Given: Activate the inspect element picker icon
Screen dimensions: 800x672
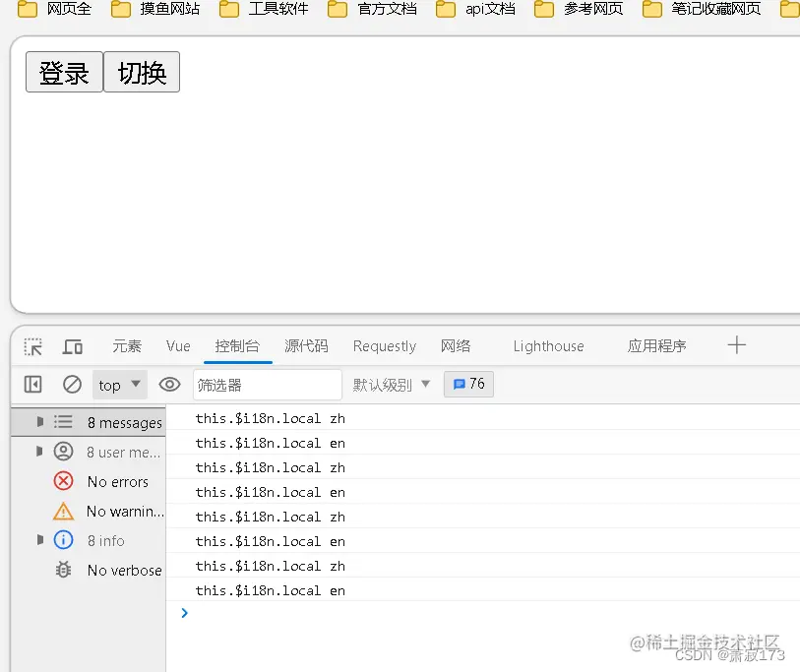Looking at the screenshot, I should coord(33,347).
